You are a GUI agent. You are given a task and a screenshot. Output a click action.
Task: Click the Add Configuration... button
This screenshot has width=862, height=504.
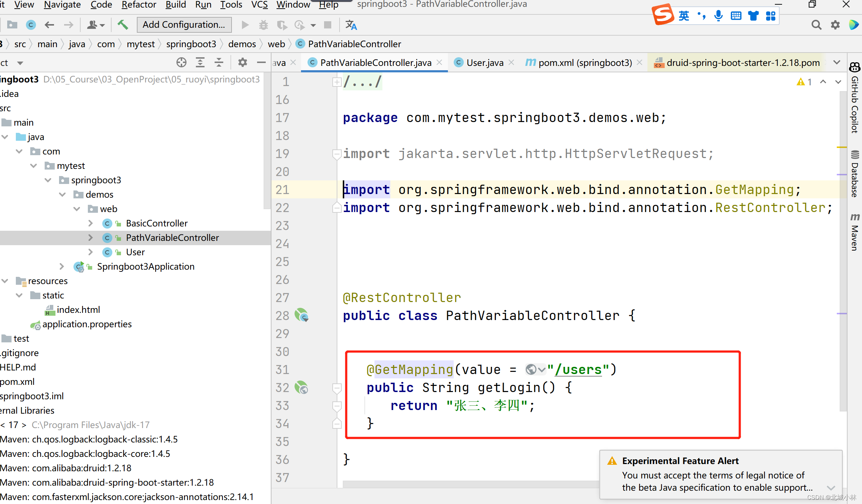click(184, 25)
